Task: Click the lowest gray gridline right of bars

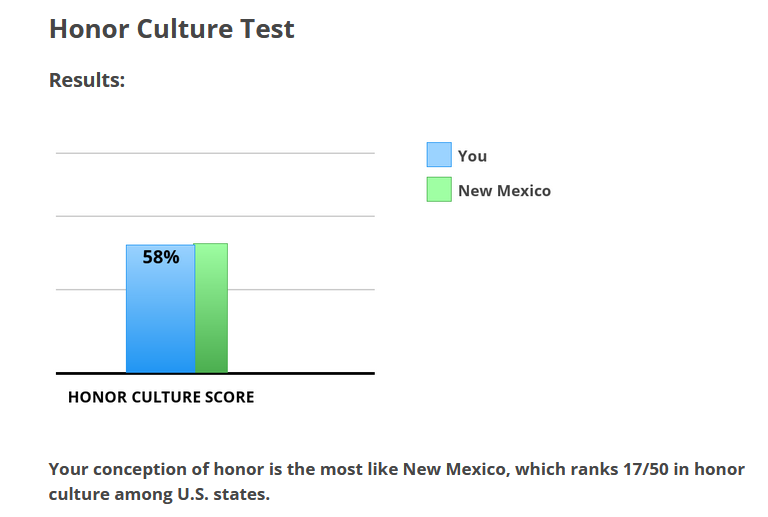Action: click(x=301, y=289)
